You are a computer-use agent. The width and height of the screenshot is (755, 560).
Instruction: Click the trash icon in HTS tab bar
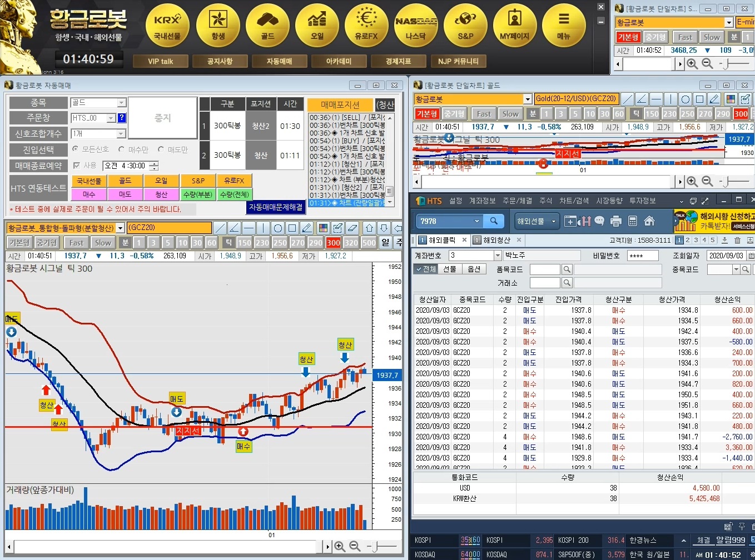pos(737,240)
